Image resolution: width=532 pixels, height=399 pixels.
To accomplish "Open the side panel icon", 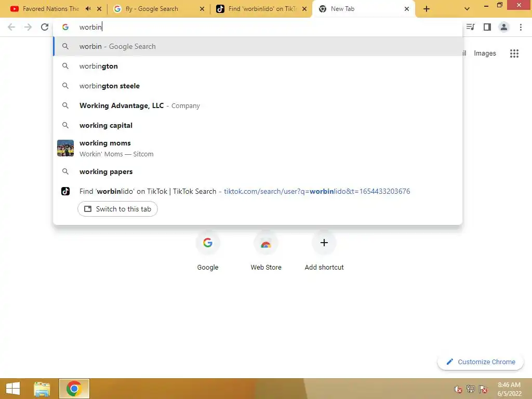I will pos(487,27).
